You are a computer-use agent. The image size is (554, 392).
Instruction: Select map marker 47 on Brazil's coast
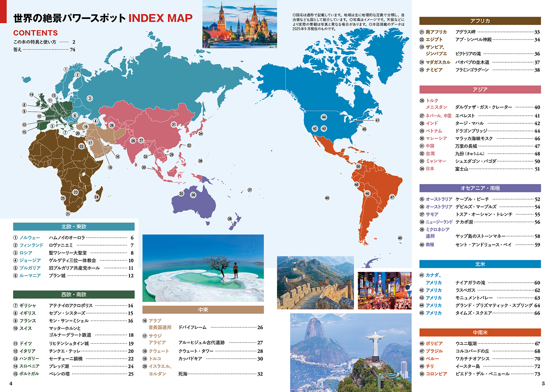click(x=392, y=197)
